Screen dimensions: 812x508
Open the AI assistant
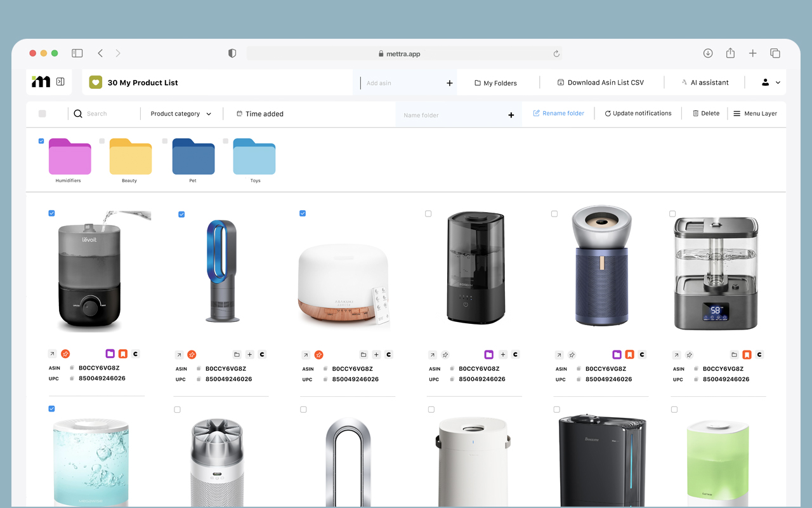(705, 83)
